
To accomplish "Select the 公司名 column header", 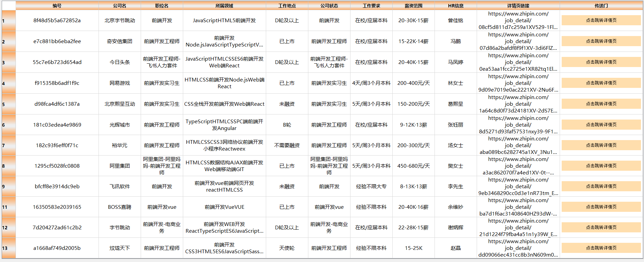I will 119,6.
